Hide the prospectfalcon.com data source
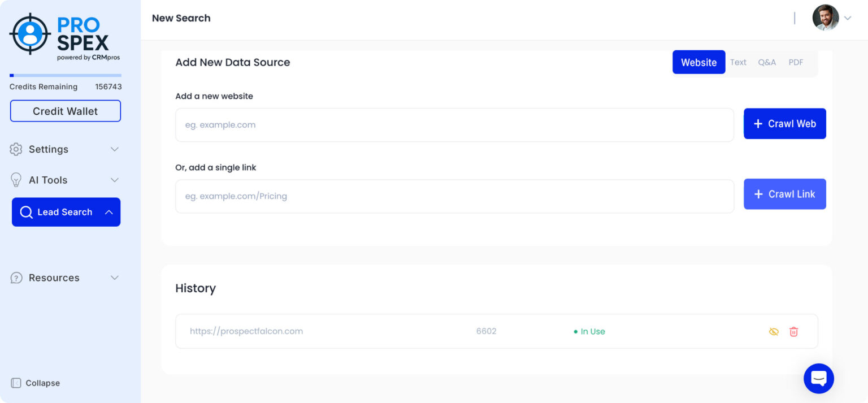 pyautogui.click(x=774, y=332)
